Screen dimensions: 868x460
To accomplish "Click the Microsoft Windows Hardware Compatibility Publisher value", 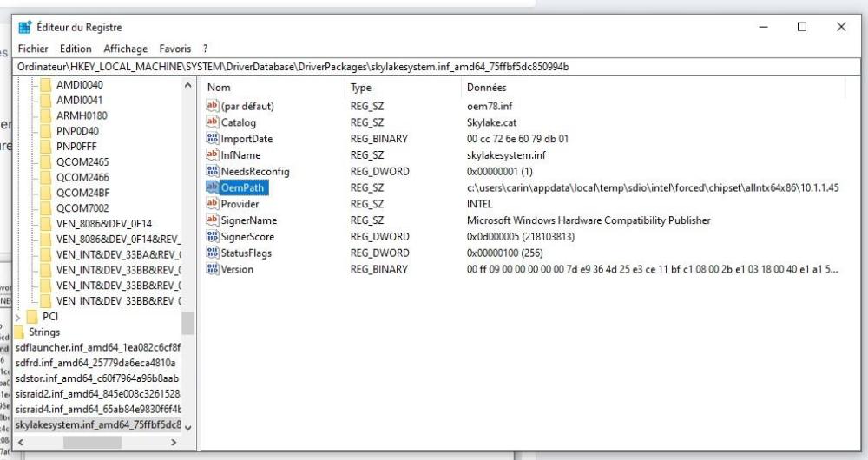I will tap(589, 220).
